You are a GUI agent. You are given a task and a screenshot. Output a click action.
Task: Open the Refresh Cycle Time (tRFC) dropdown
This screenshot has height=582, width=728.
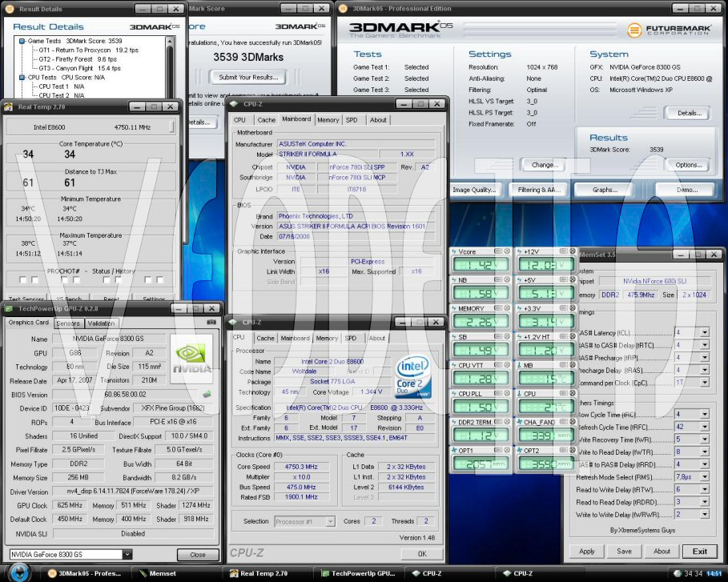(705, 427)
